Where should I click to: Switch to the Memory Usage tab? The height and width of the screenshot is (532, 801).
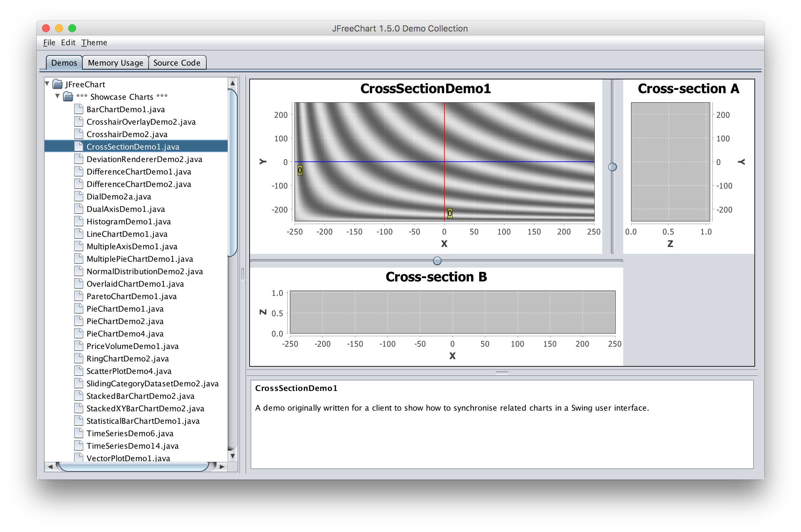tap(115, 63)
